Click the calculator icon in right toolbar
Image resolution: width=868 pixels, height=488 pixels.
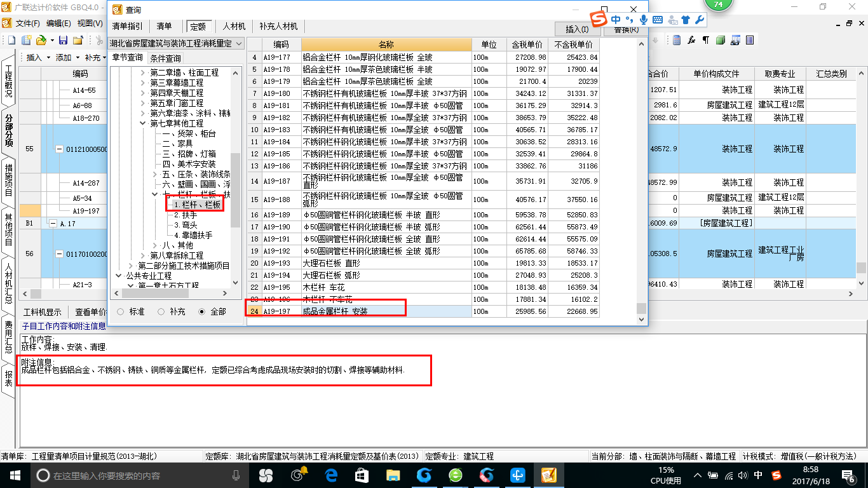pos(677,40)
